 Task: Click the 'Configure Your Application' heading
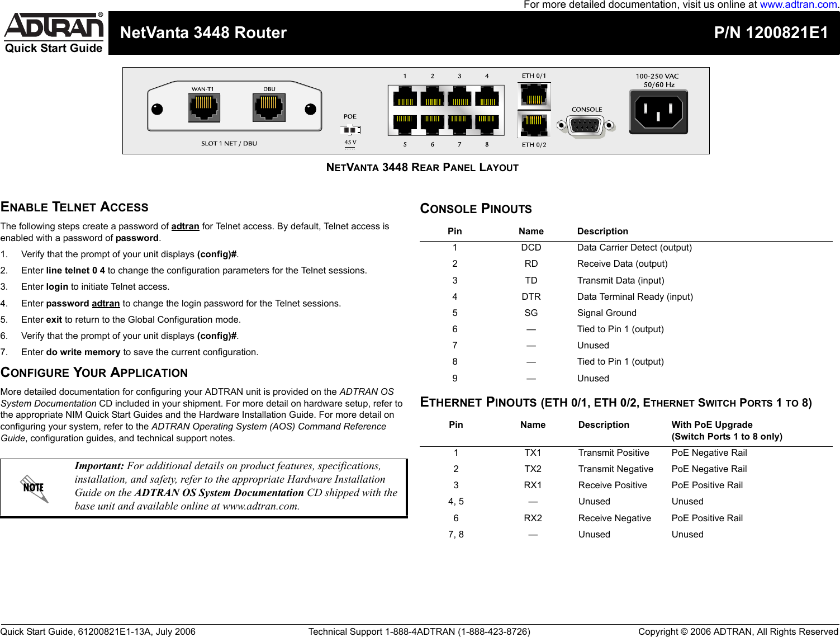tap(94, 372)
